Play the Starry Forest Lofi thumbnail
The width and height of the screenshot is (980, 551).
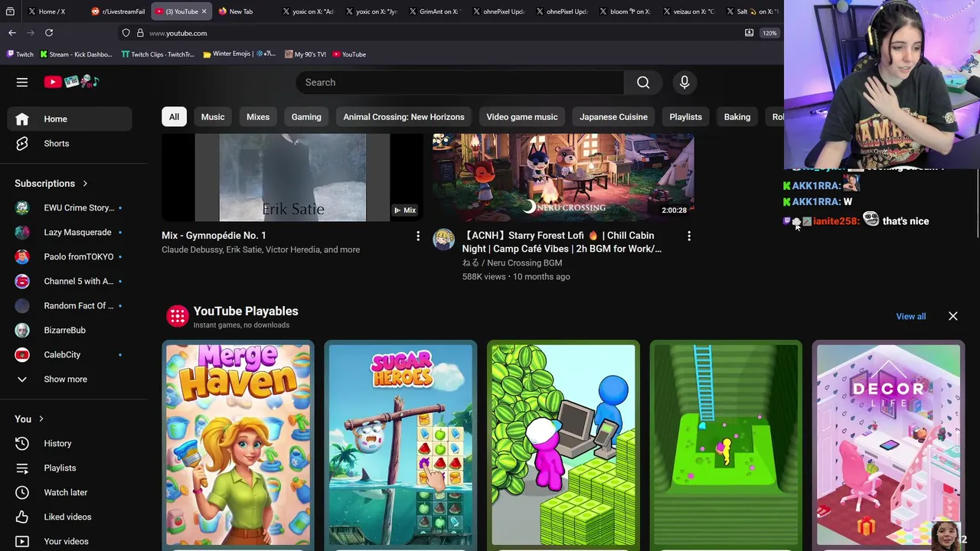[x=563, y=178]
